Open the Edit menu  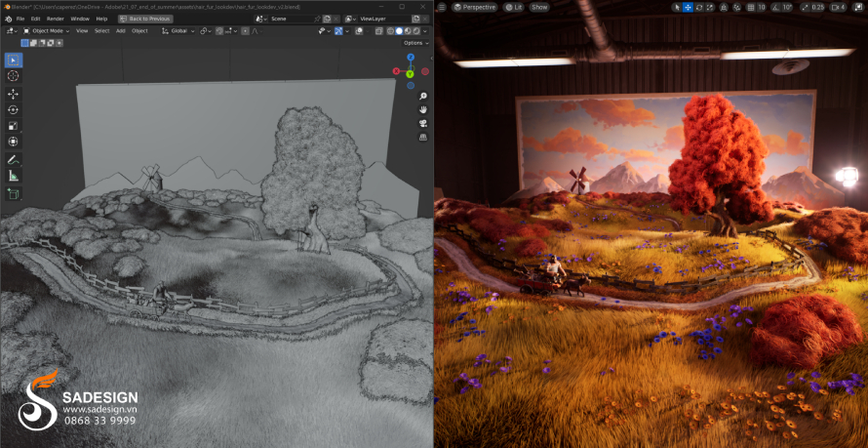[35, 19]
